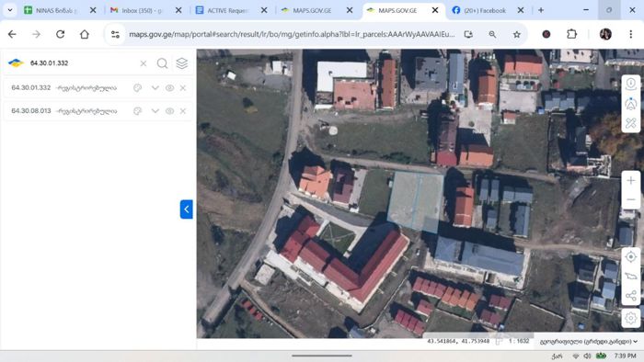Click the info identify map tool
This screenshot has width=644, height=362.
(631, 84)
